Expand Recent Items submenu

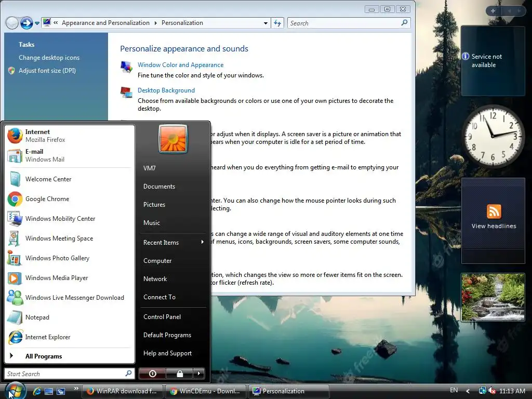(x=172, y=242)
